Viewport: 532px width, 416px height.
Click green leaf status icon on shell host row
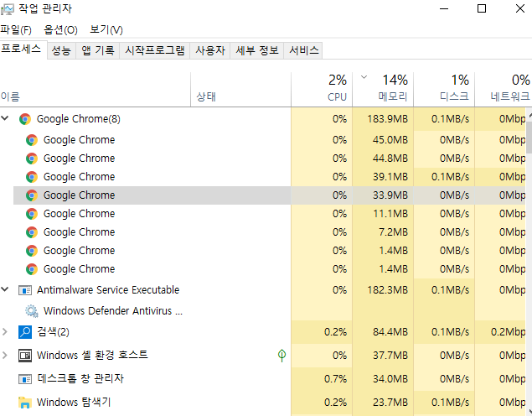282,356
